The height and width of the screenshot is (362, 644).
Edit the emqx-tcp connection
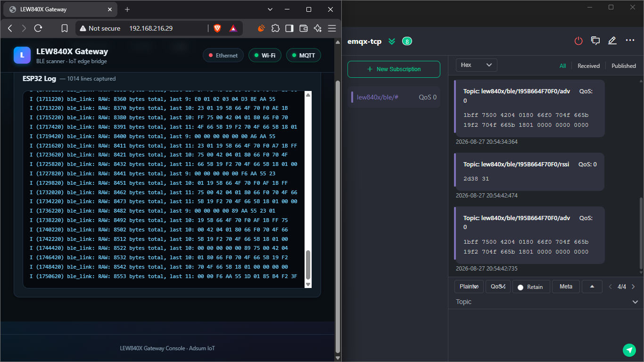click(612, 41)
